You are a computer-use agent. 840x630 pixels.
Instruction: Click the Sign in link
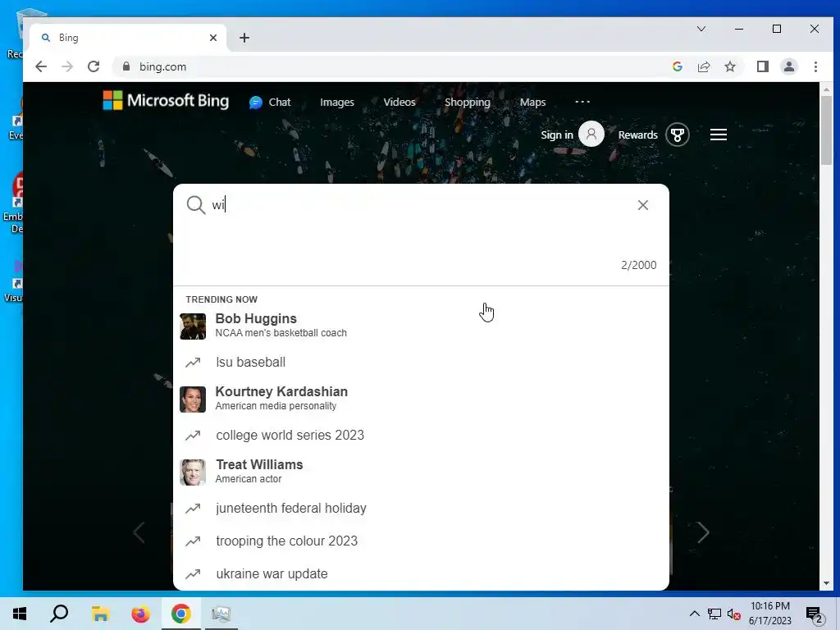tap(557, 135)
